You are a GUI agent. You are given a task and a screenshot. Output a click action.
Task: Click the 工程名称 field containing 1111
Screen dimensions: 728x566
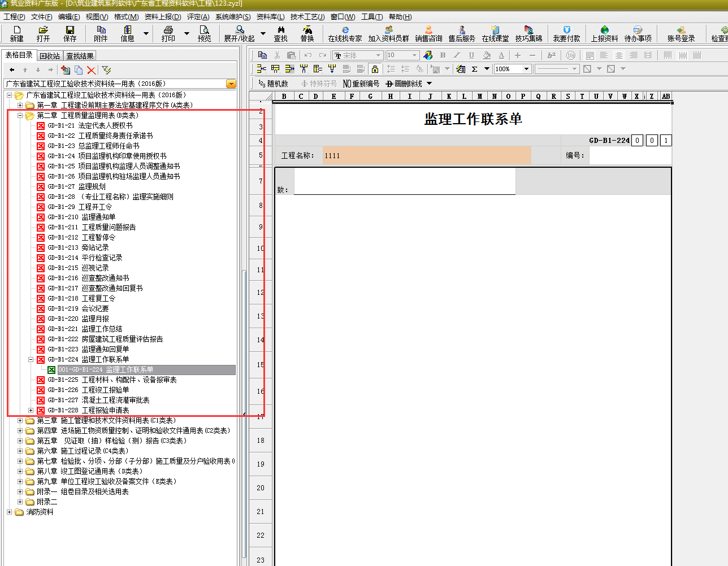[x=427, y=155]
